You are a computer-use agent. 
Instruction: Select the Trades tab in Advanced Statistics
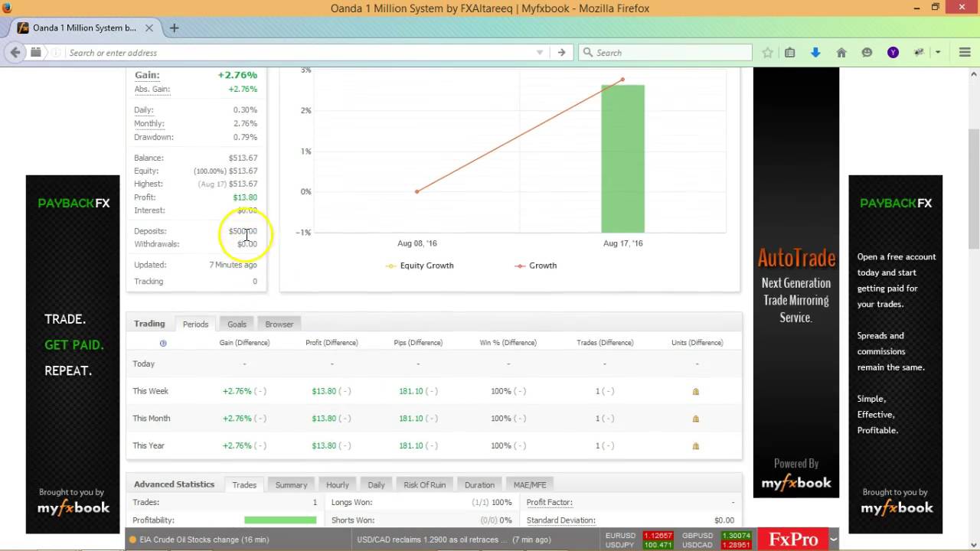[244, 485]
